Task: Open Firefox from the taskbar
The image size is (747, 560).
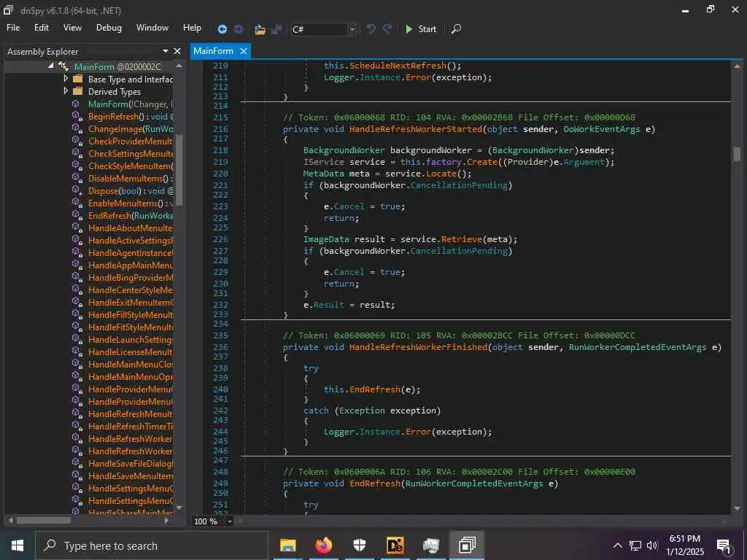Action: 323,545
